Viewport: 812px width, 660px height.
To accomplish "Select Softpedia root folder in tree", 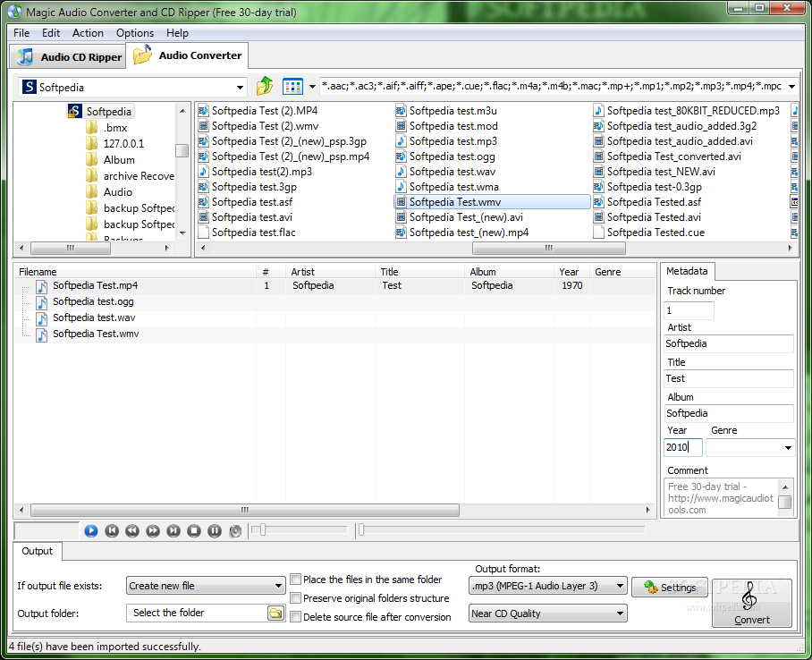I will [x=100, y=112].
